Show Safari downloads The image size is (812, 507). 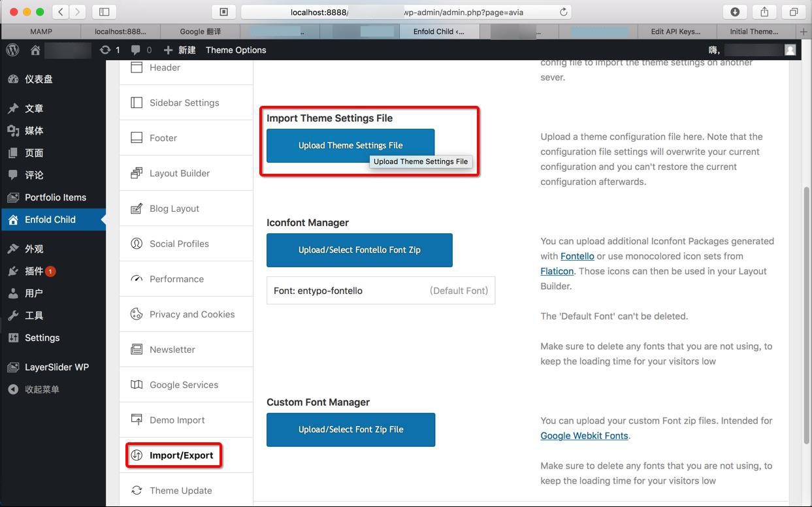point(735,12)
